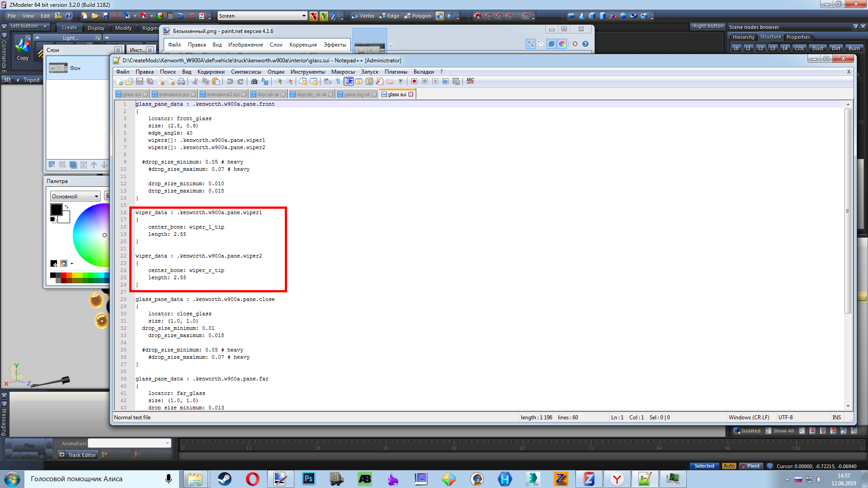Image resolution: width=868 pixels, height=488 pixels.
Task: Click the black primary color swatch
Action: 57,210
